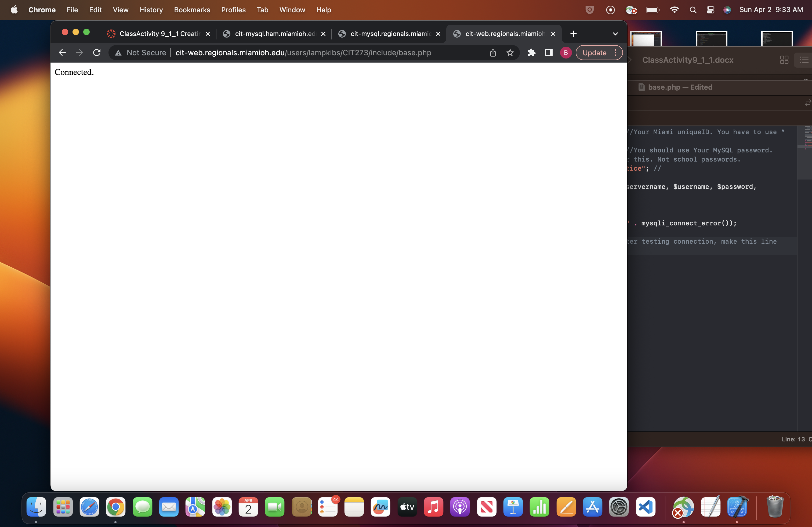Select the first window thumbnail at top right
812x527 pixels.
click(646, 38)
